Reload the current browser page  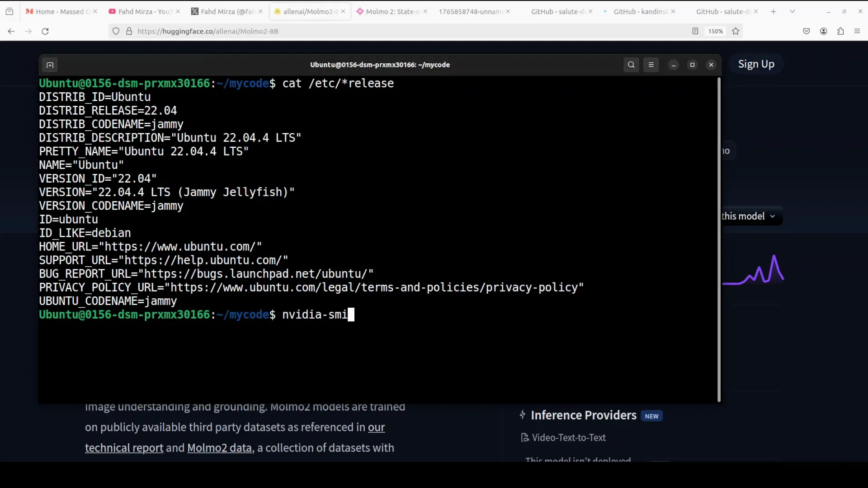click(x=45, y=31)
